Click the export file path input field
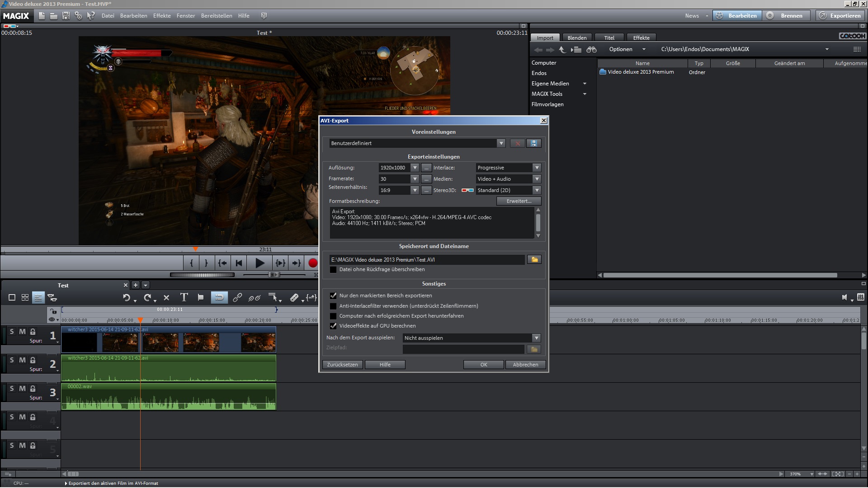Viewport: 868px width, 488px height. (427, 260)
